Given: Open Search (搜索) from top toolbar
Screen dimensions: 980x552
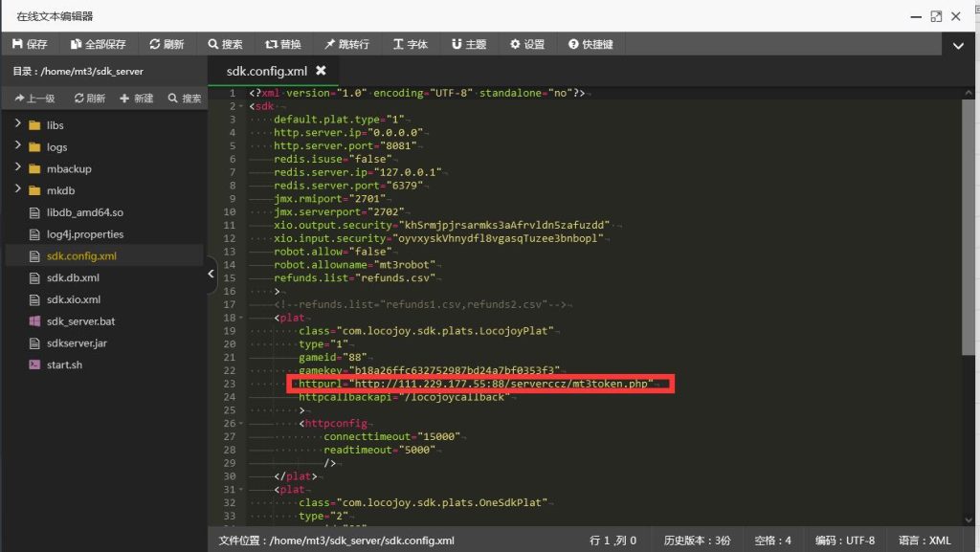Looking at the screenshot, I should (x=226, y=44).
